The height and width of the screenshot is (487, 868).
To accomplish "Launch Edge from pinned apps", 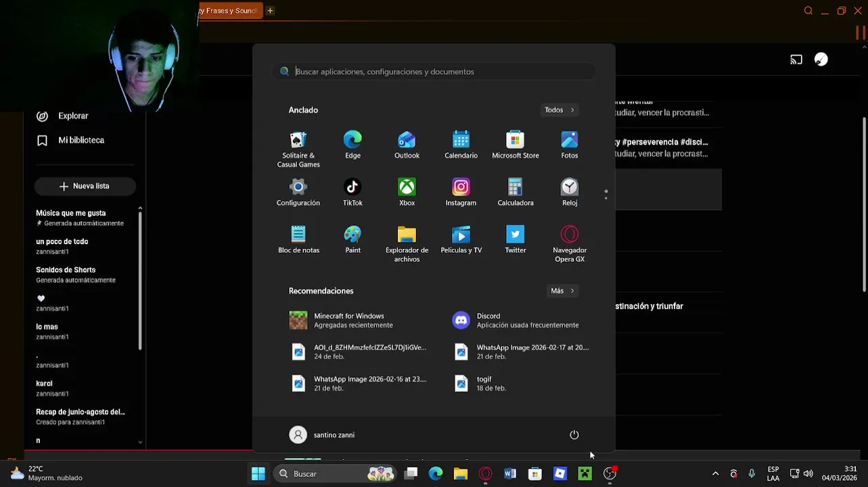I will point(352,145).
